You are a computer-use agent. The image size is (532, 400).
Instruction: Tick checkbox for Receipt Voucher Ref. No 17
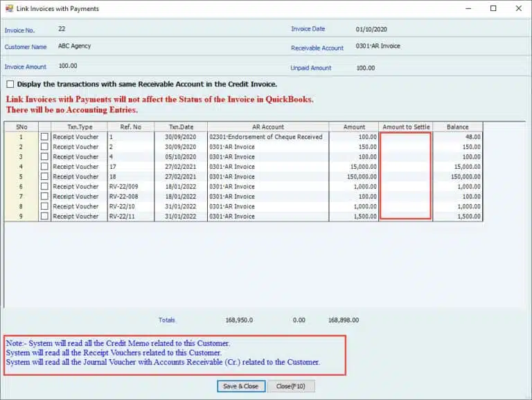point(45,167)
